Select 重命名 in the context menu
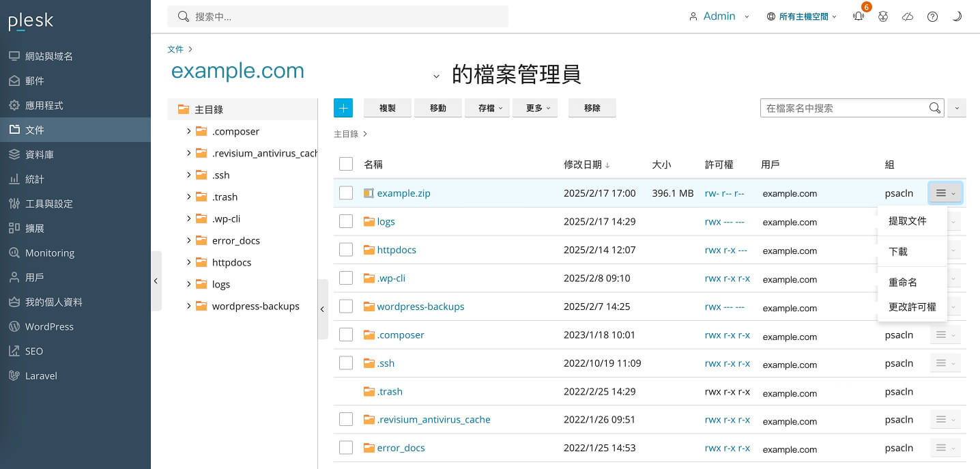This screenshot has height=469, width=980. [902, 282]
